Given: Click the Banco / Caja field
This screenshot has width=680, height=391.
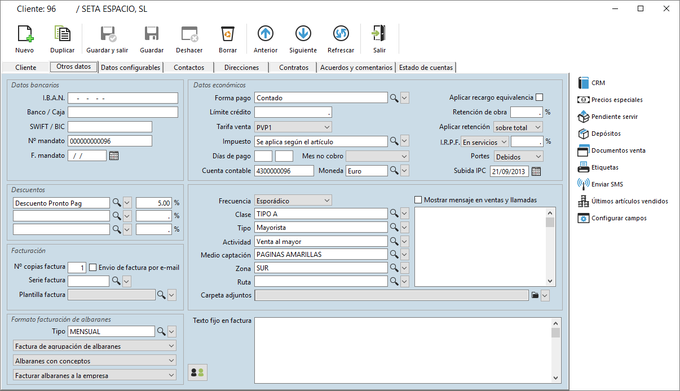Looking at the screenshot, I should coord(123,112).
